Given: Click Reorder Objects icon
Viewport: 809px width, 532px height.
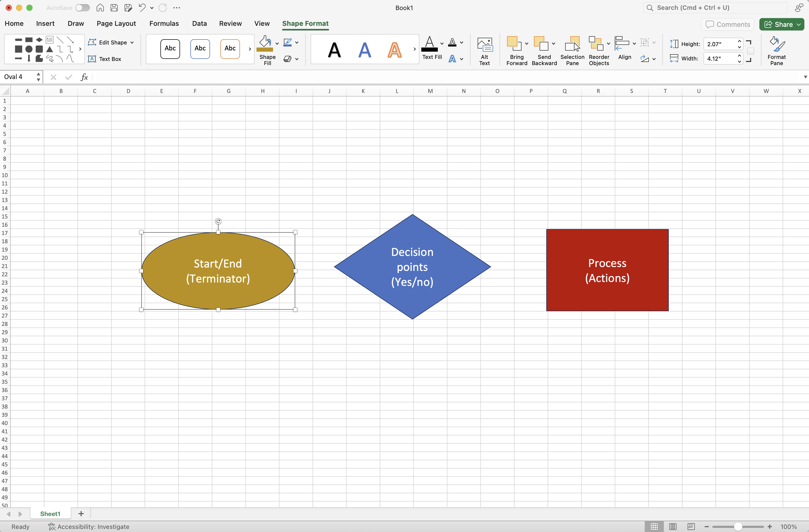Looking at the screenshot, I should click(x=596, y=43).
